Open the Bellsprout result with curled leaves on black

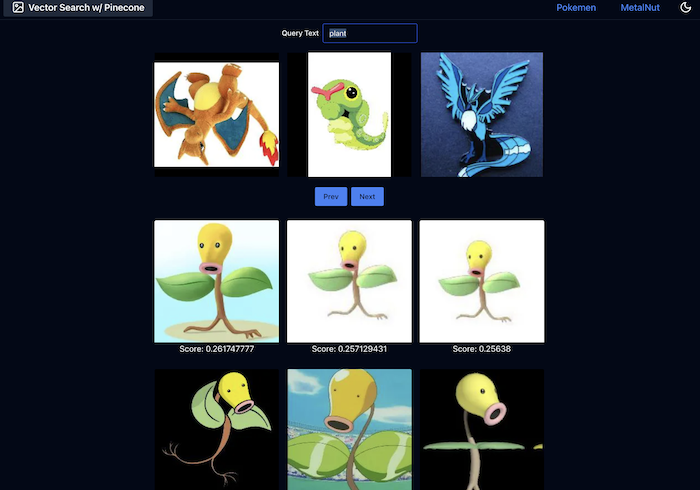coord(217,429)
